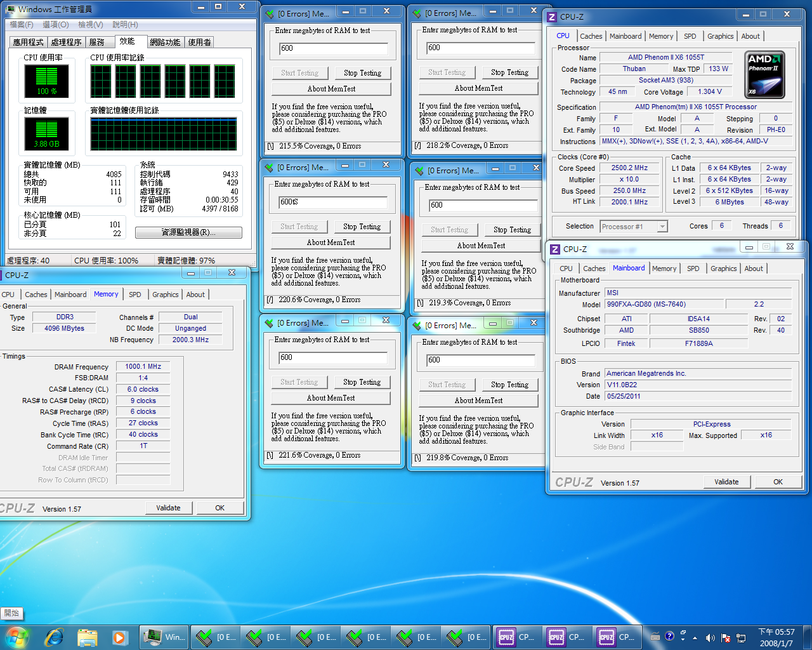The width and height of the screenshot is (812, 650).
Task: Click the Z icon of CPU-Z Mainboard window
Action: (x=555, y=249)
